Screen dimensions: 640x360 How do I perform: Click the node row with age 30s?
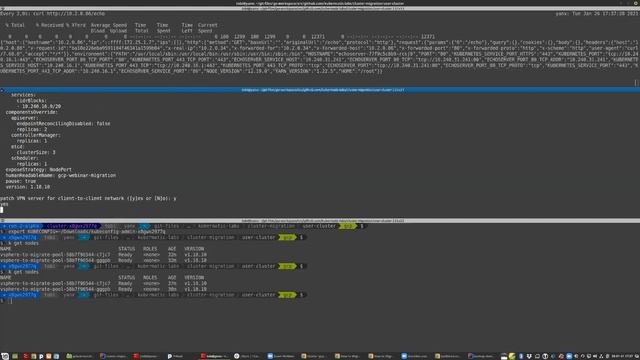pos(103,289)
